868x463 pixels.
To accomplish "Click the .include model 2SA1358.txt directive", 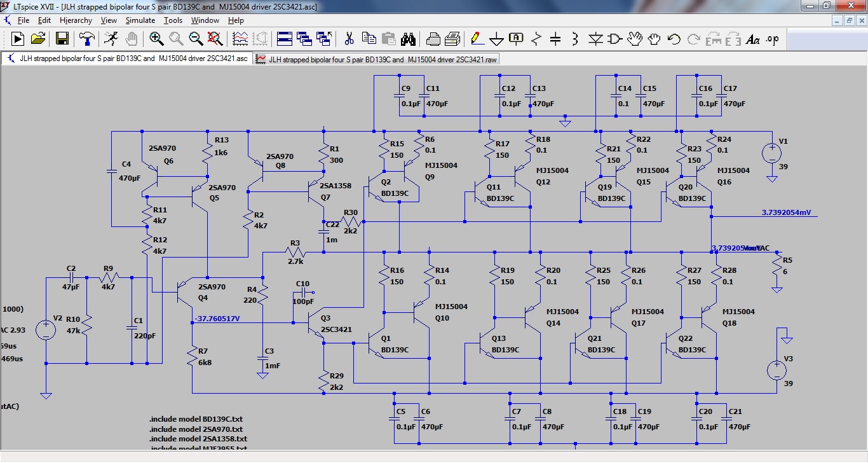I will click(198, 439).
